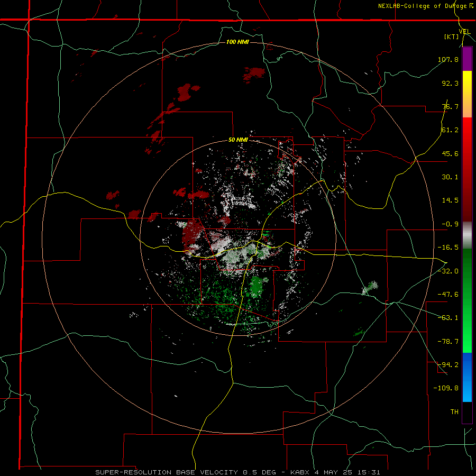Click the -109.8 velocity scale value
This screenshot has height=476, width=476.
[x=446, y=388]
